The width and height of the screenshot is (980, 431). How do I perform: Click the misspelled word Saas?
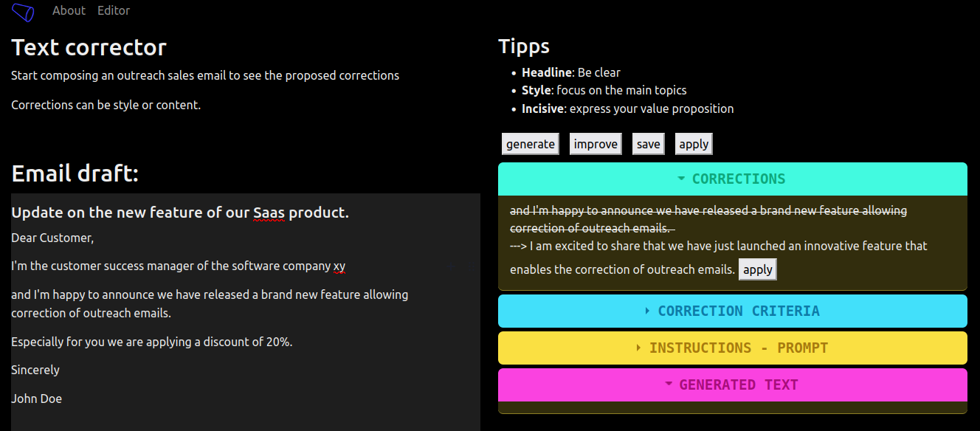tap(269, 213)
